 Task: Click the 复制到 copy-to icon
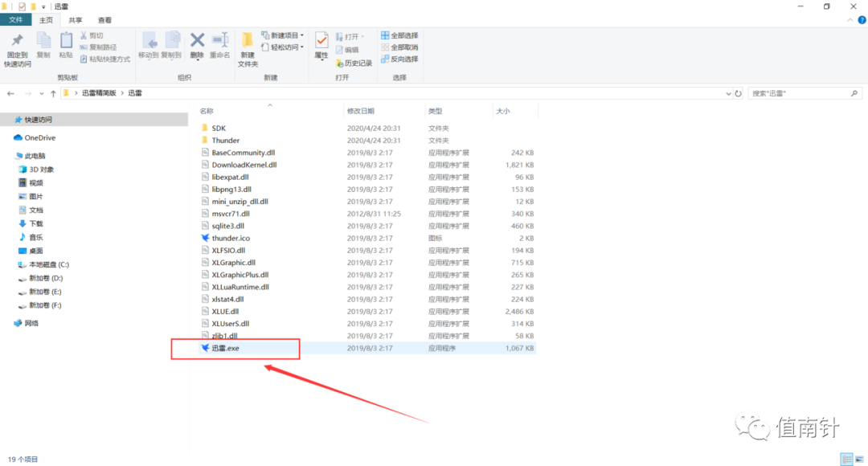(172, 40)
